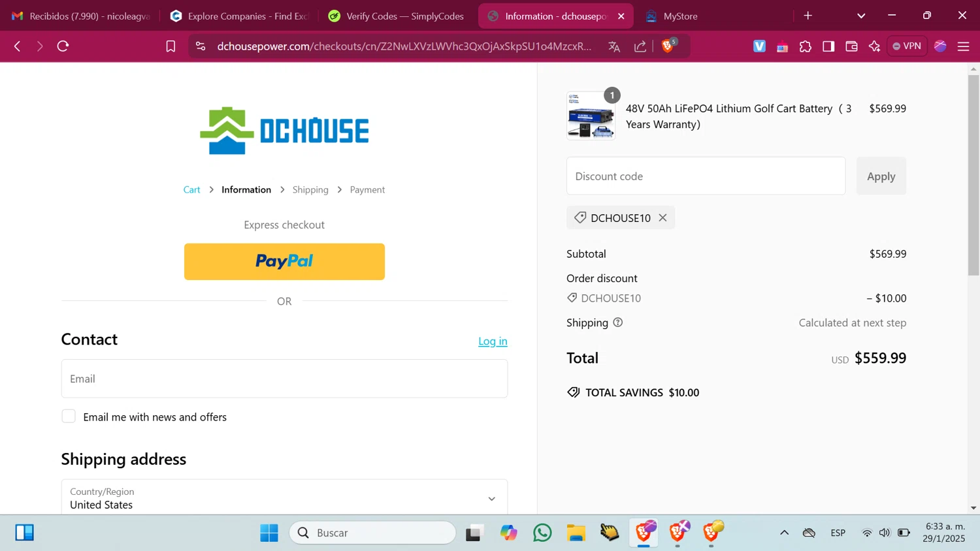This screenshot has height=551, width=980.
Task: Click the page vertical scrollbar
Action: click(x=973, y=175)
